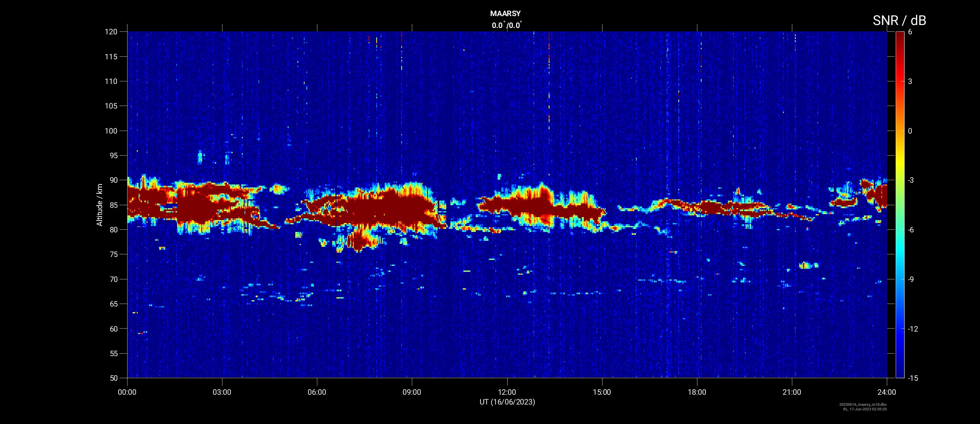
Task: Click the colorbar 0 dB tick label
Action: coord(910,131)
